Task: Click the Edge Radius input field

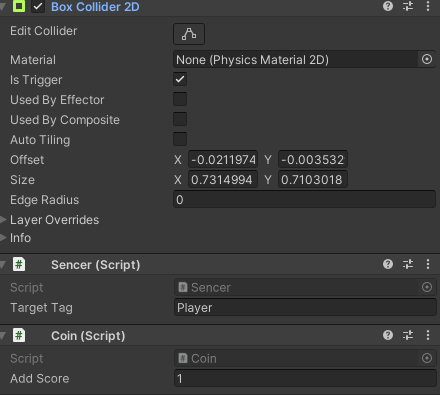Action: pos(304,200)
